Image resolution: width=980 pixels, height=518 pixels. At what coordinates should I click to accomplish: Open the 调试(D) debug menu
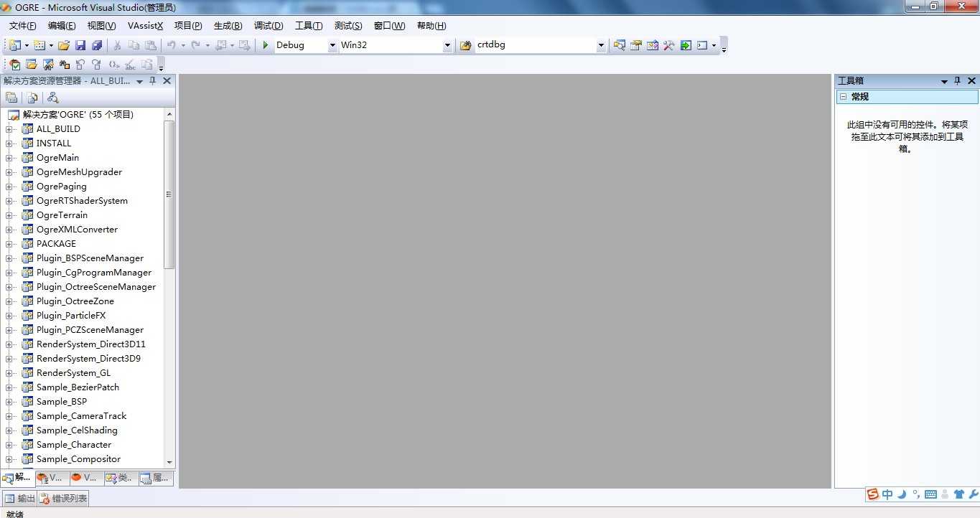click(x=269, y=26)
